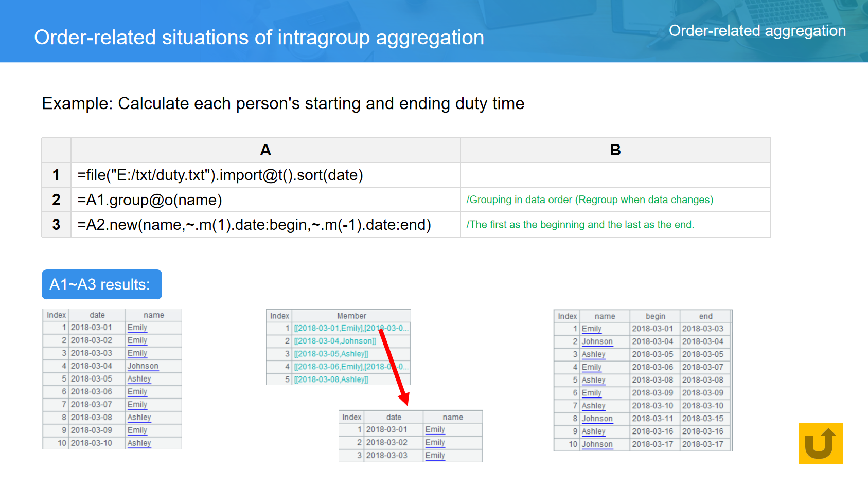This screenshot has width=868, height=488.
Task: Click column header B in the code grid
Action: pyautogui.click(x=615, y=150)
